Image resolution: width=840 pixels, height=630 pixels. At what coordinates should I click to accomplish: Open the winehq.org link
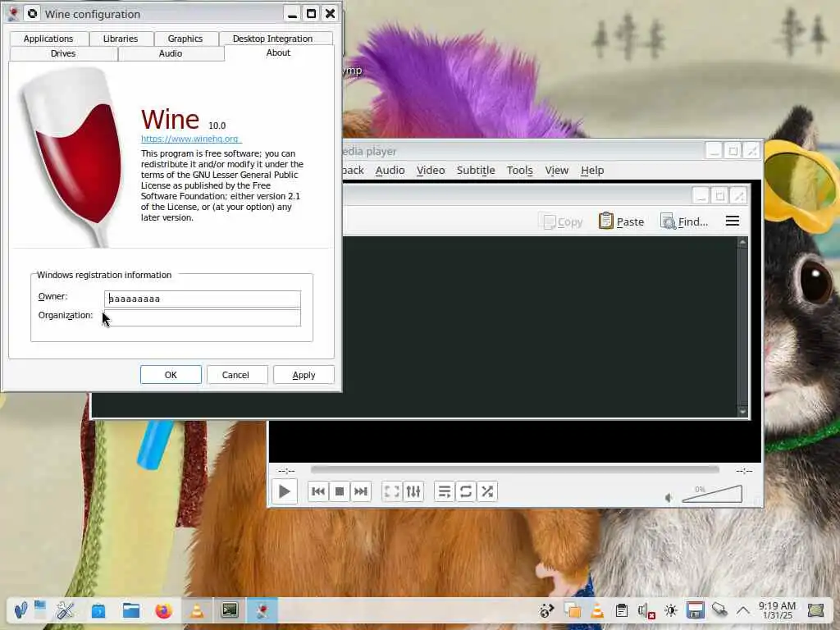[190, 139]
